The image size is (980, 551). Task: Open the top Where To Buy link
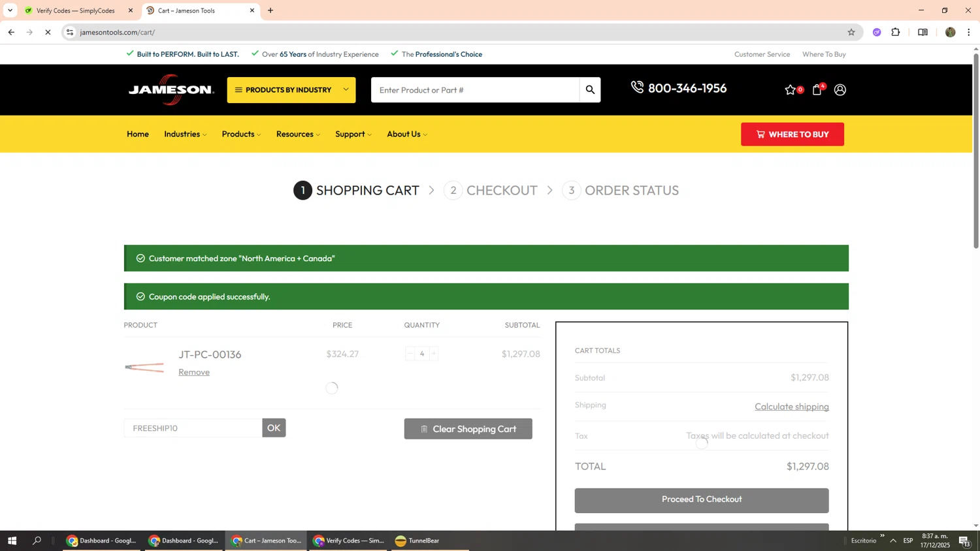click(824, 54)
